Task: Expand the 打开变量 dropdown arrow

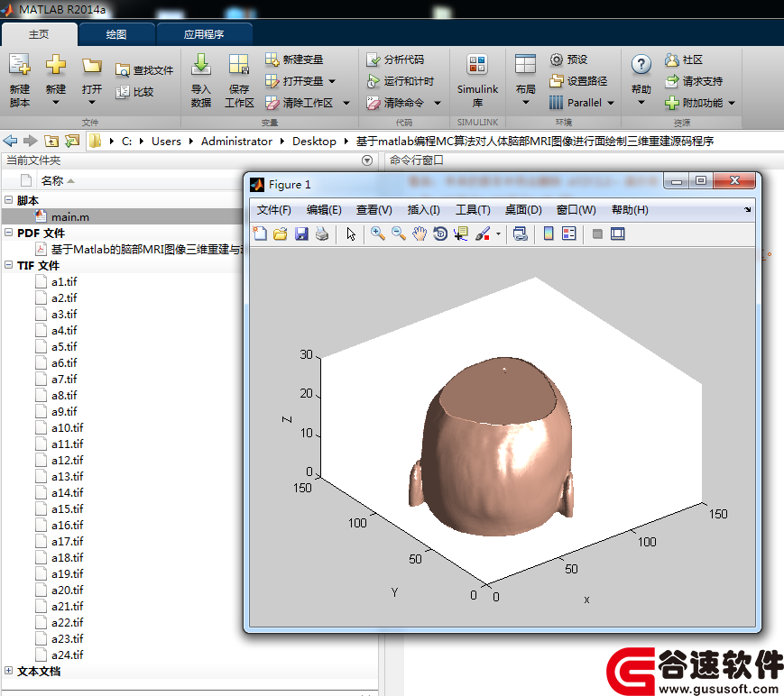Action: pyautogui.click(x=332, y=81)
